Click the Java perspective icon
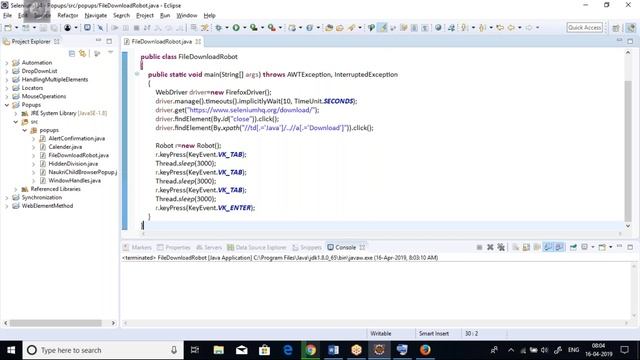Image resolution: width=640 pixels, height=360 pixels. pos(631,28)
